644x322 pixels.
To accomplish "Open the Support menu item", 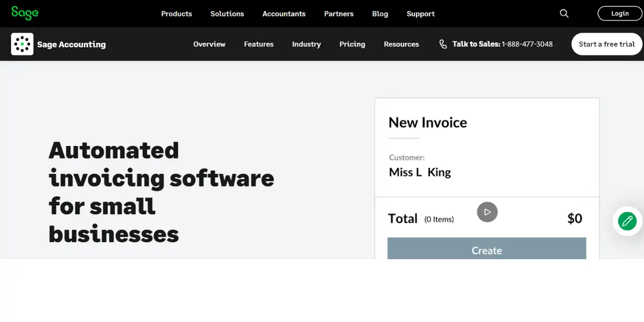I will pos(421,14).
